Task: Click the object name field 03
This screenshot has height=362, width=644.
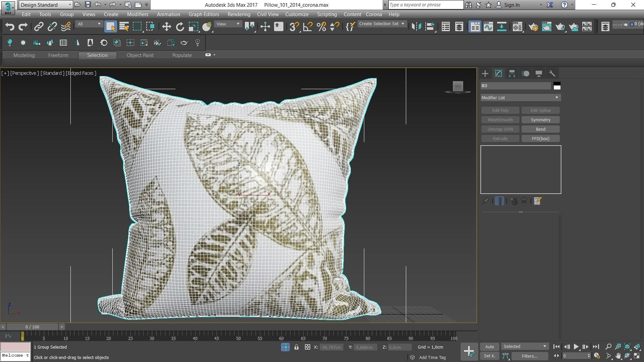Action: [516, 86]
